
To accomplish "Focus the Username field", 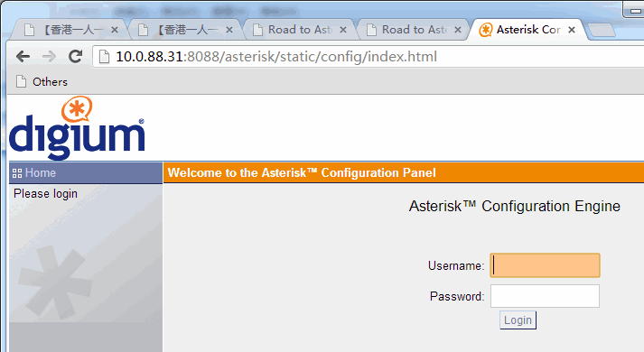I will tap(545, 265).
